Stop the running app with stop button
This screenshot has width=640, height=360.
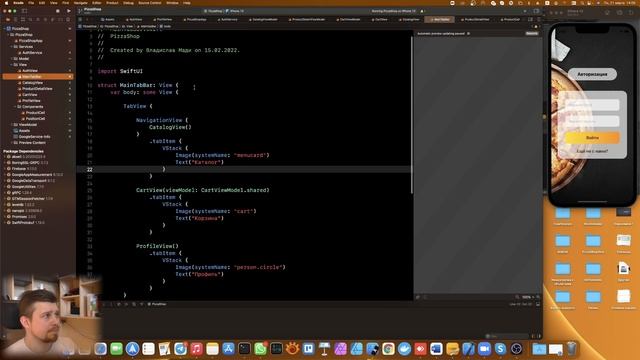58,11
